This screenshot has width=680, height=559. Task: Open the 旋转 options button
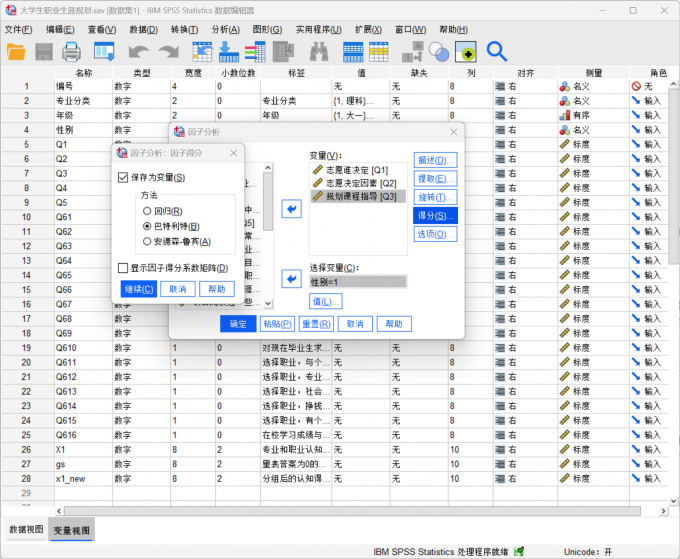tap(435, 198)
